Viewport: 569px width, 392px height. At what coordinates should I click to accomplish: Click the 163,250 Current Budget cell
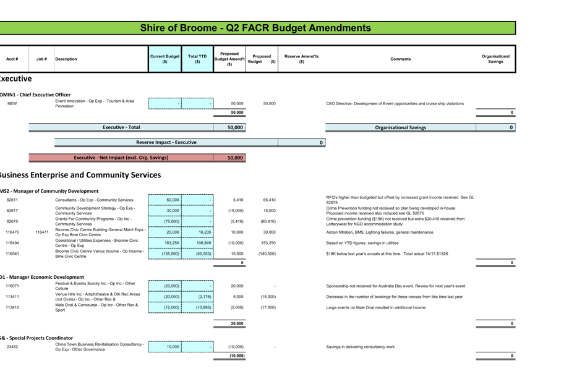165,243
